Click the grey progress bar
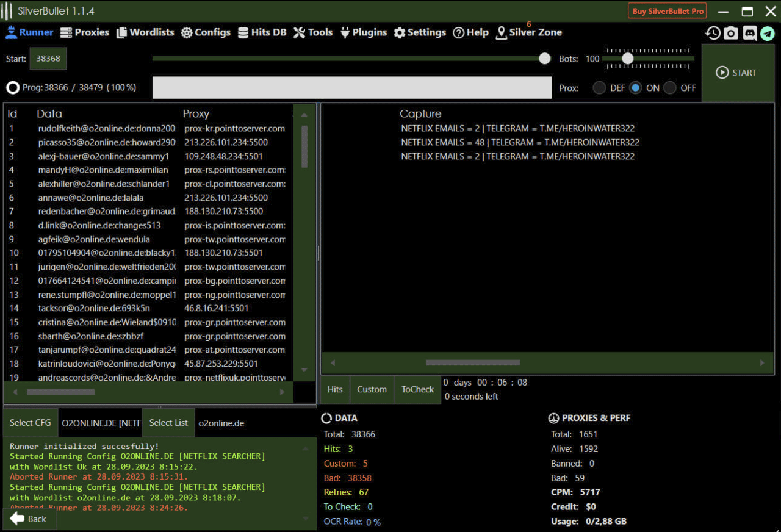 pyautogui.click(x=352, y=87)
